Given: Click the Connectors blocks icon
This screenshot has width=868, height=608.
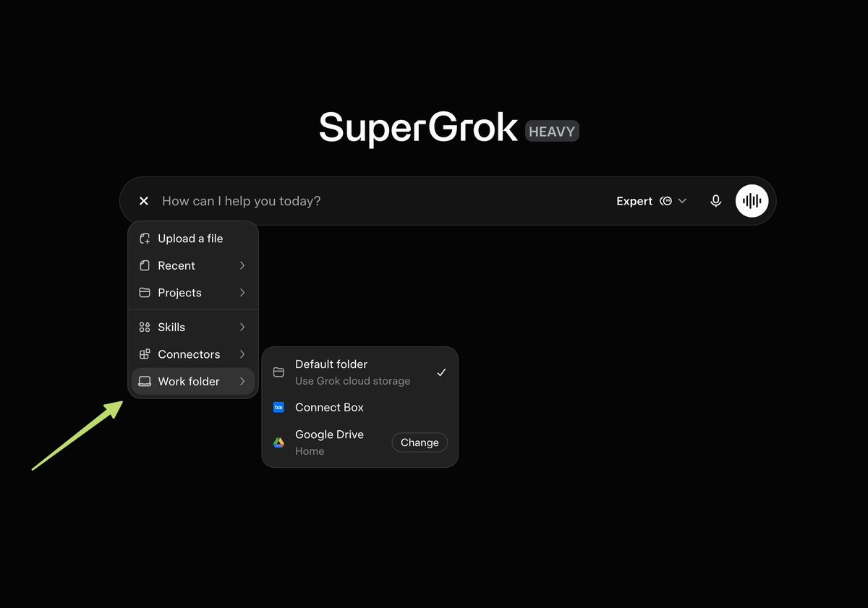Looking at the screenshot, I should [x=145, y=354].
